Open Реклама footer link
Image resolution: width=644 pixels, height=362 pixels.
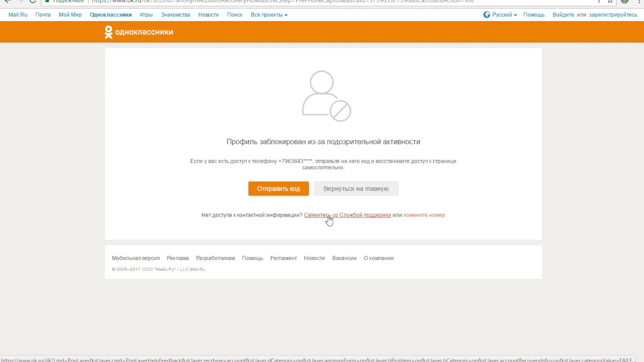coord(178,258)
